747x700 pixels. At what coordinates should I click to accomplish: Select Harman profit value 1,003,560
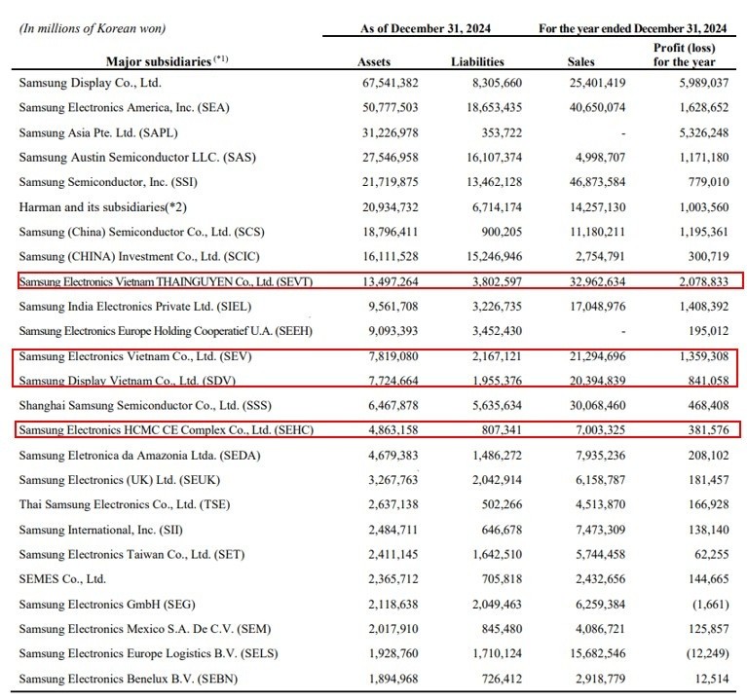(704, 207)
